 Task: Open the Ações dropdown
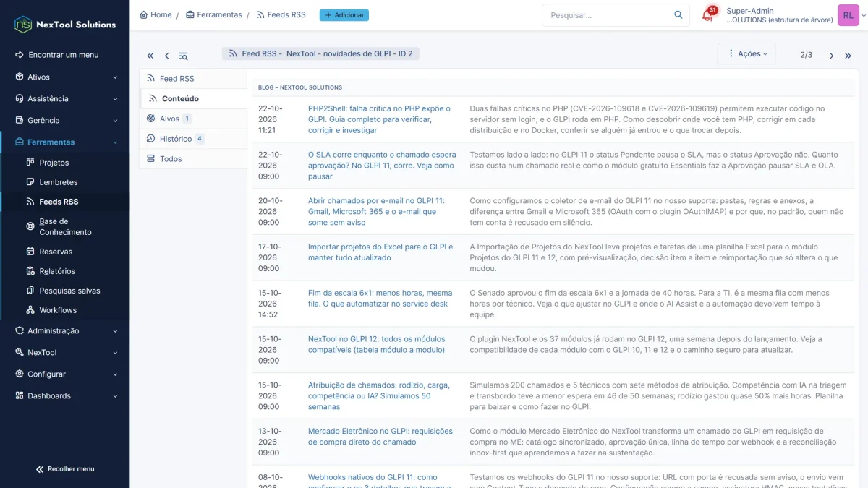746,54
